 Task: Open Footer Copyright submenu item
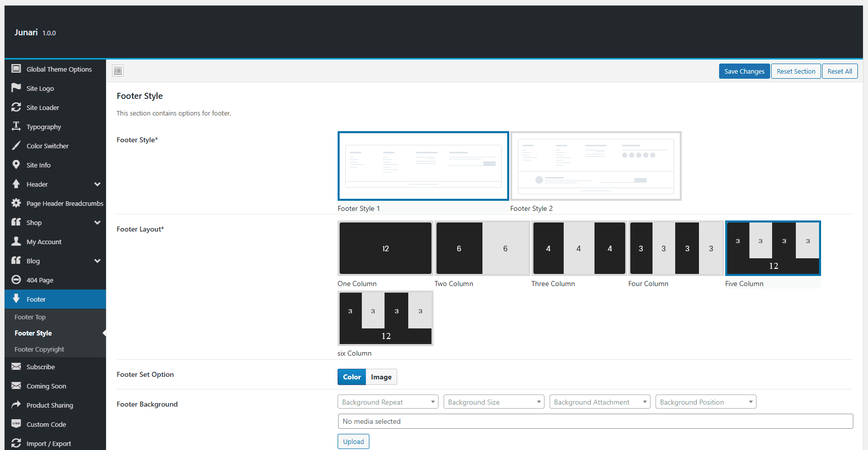point(39,349)
